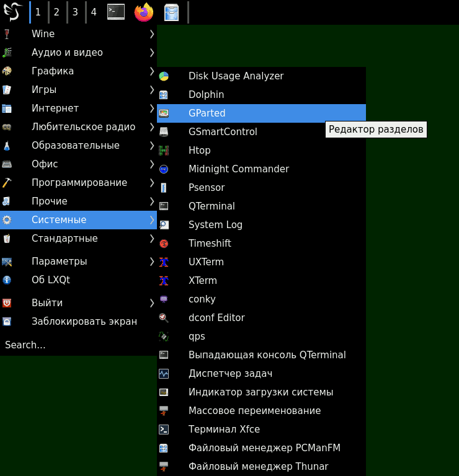Click the QTerminal icon in submenu
Image resolution: width=459 pixels, height=476 pixels.
pos(164,206)
